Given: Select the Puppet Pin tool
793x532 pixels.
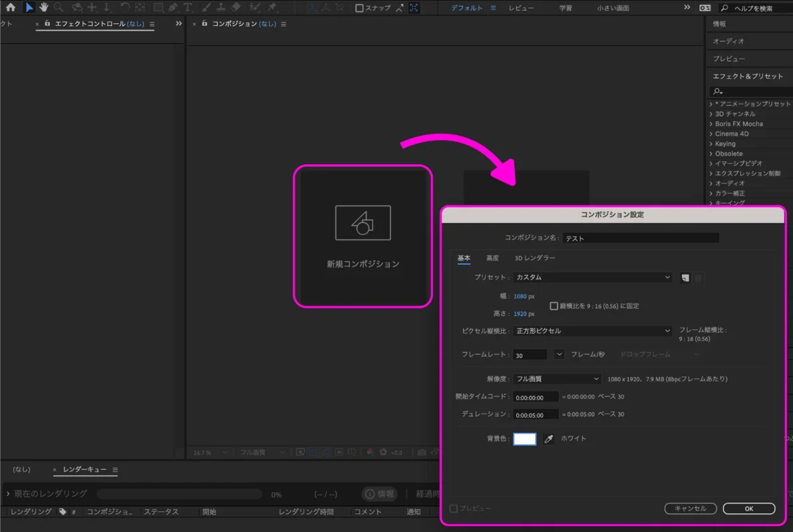Looking at the screenshot, I should [x=272, y=7].
